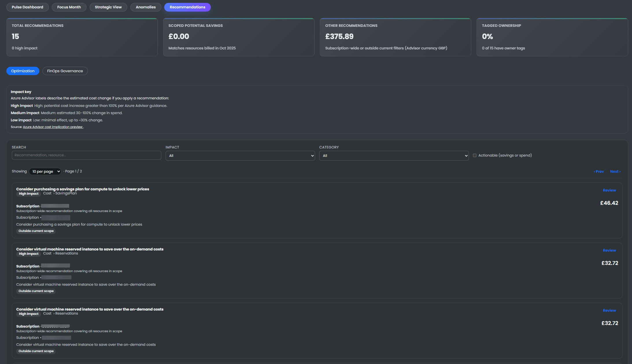The height and width of the screenshot is (364, 632).
Task: Click Scoped Potential Savings £0.00 value
Action: [179, 36]
